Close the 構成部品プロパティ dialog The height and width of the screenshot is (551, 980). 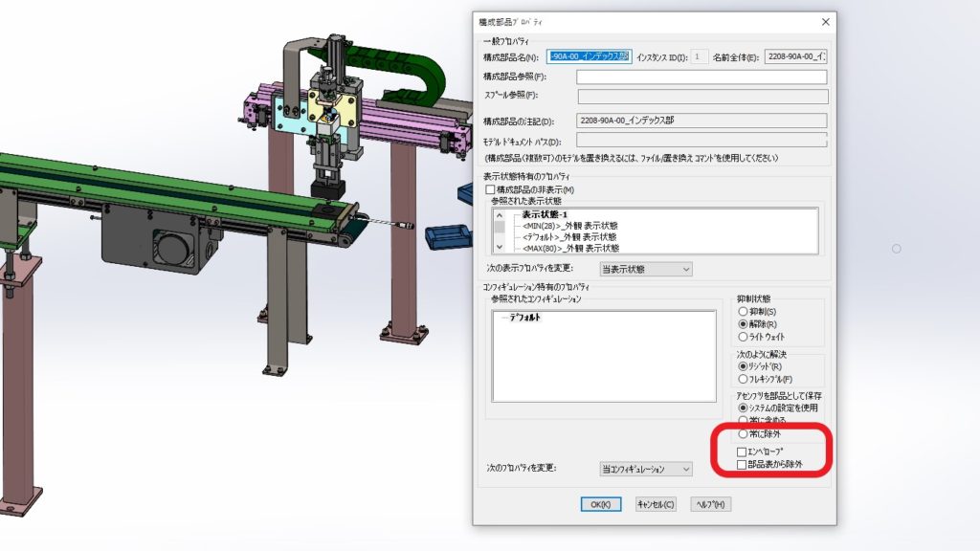click(x=825, y=21)
